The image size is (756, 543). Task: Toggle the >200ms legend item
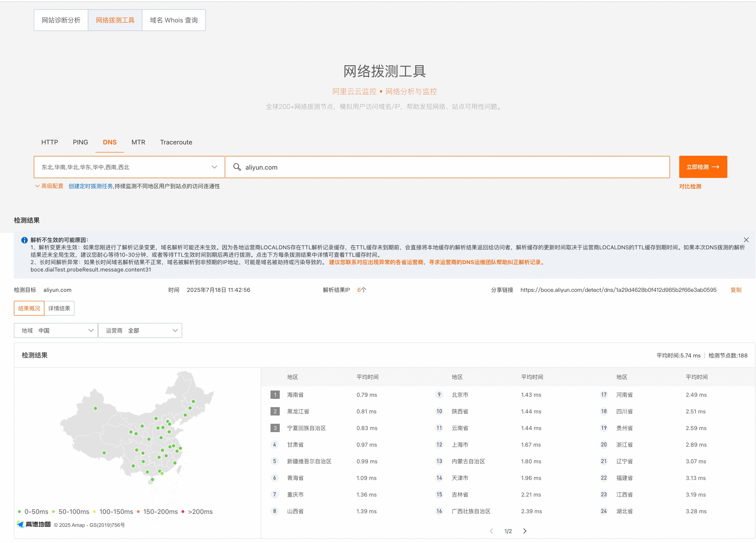click(197, 511)
